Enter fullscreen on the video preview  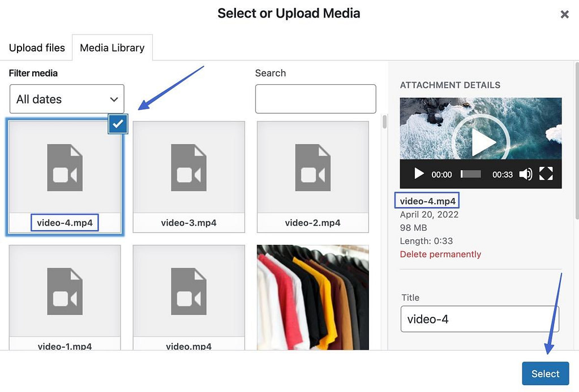tap(546, 174)
